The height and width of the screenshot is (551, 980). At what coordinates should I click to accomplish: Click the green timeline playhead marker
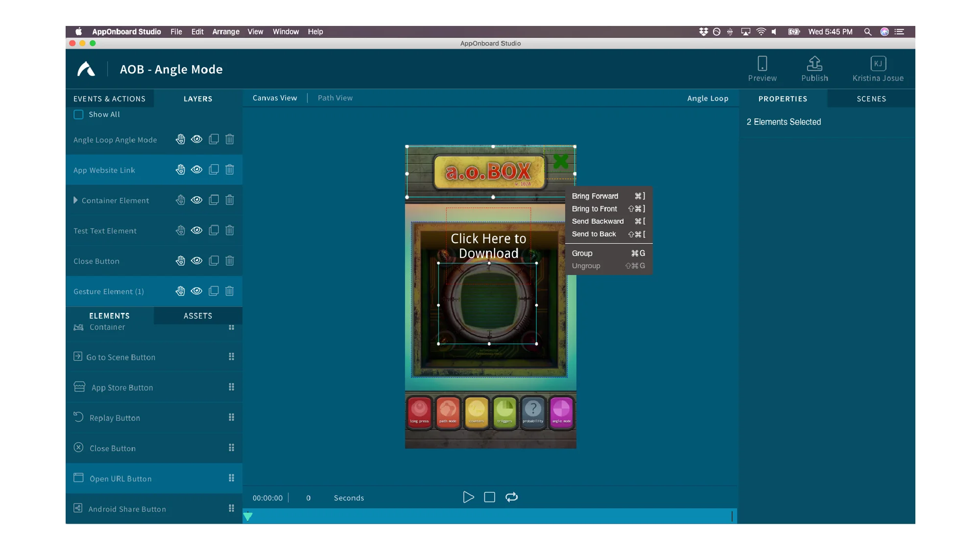(248, 516)
